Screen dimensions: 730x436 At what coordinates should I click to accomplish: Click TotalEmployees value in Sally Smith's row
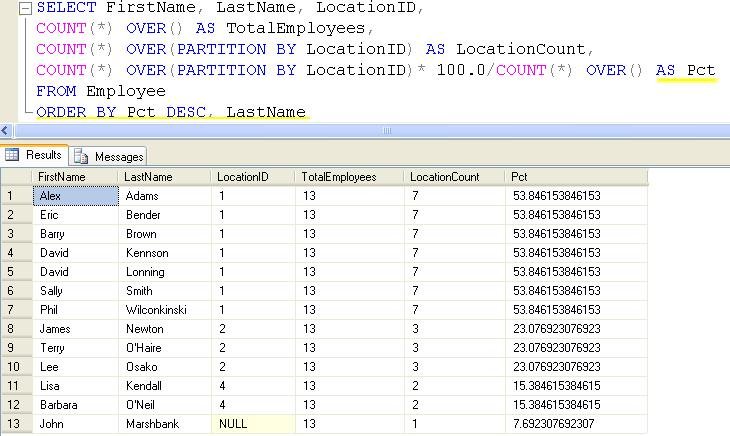(350, 291)
